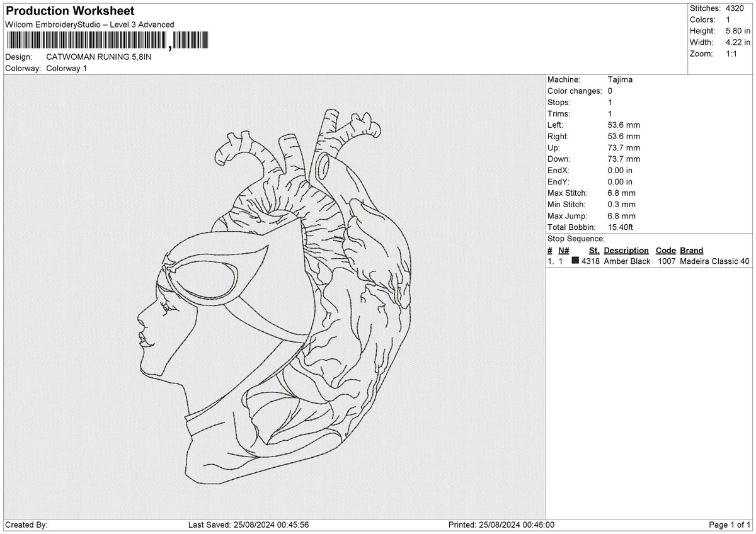
Task: Click 'Page 1 of 1' in footer
Action: coord(730,525)
